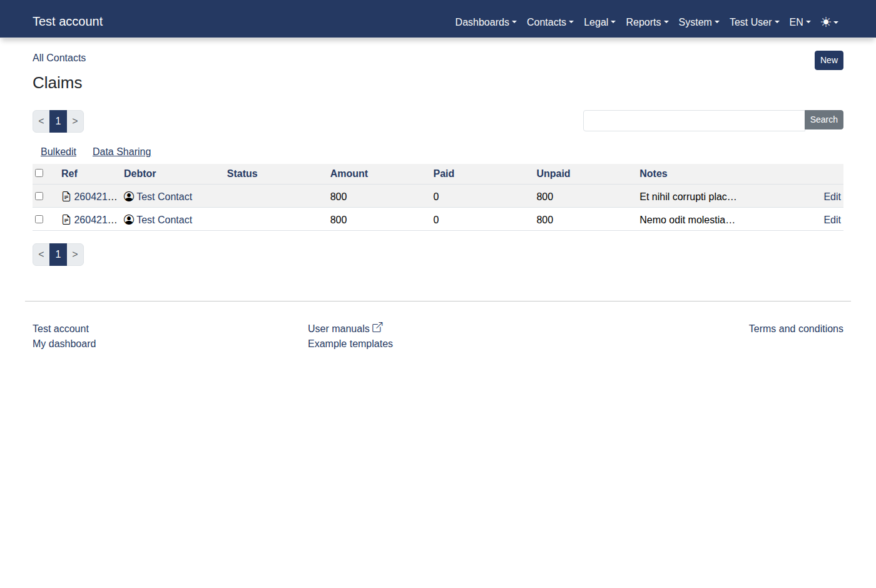Open the document icon beside the first claim ref
Screen dimensions: 876x588
click(x=66, y=196)
